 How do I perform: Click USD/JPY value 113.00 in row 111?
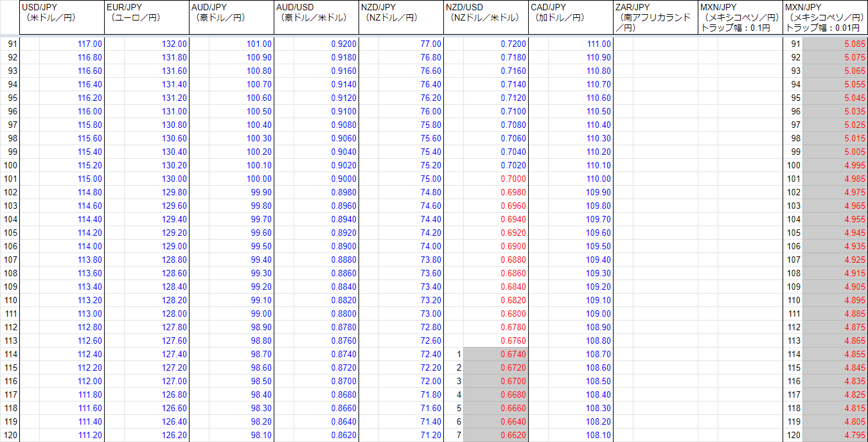click(x=71, y=314)
